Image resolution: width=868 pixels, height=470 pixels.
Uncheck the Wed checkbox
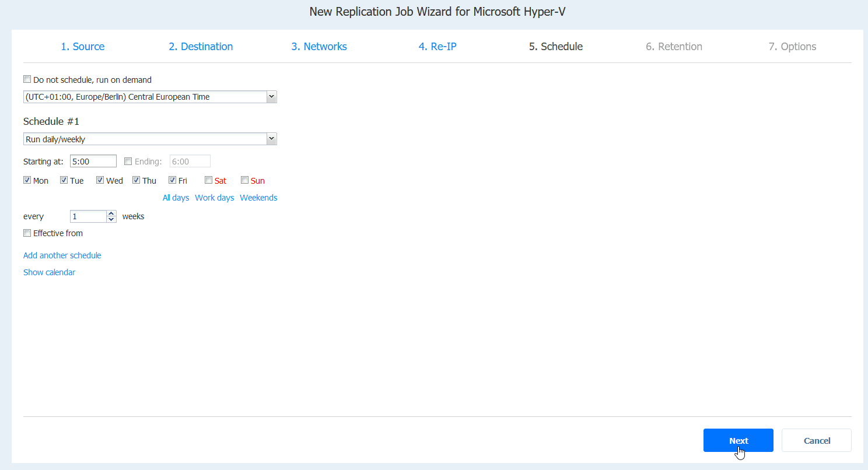100,180
